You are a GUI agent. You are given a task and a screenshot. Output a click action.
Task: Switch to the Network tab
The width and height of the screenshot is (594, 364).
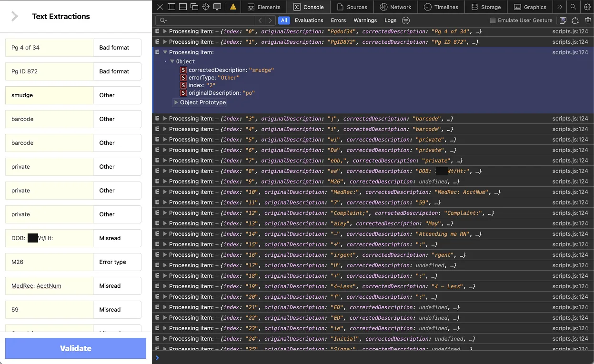(x=396, y=7)
